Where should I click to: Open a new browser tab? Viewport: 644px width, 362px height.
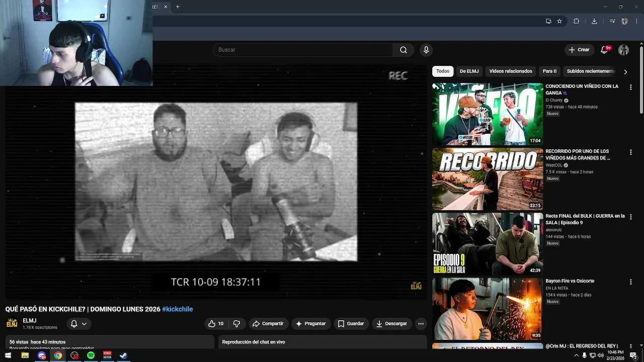(x=178, y=7)
